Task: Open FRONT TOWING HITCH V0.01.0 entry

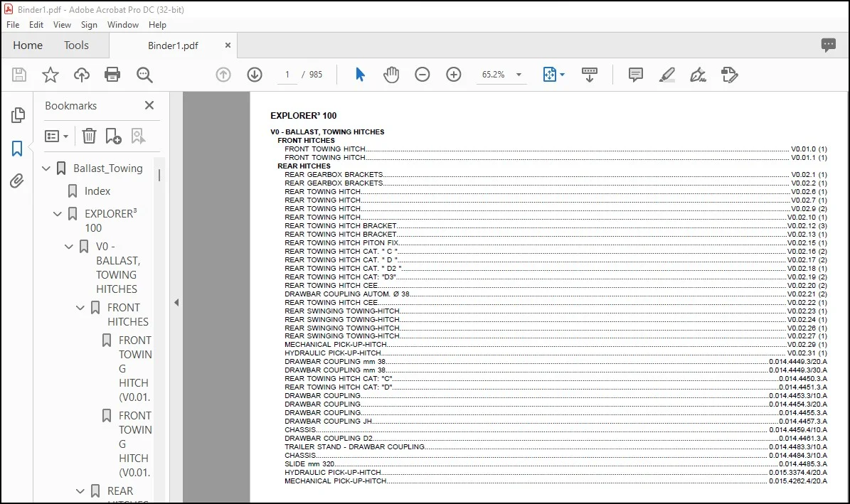Action: pyautogui.click(x=556, y=149)
